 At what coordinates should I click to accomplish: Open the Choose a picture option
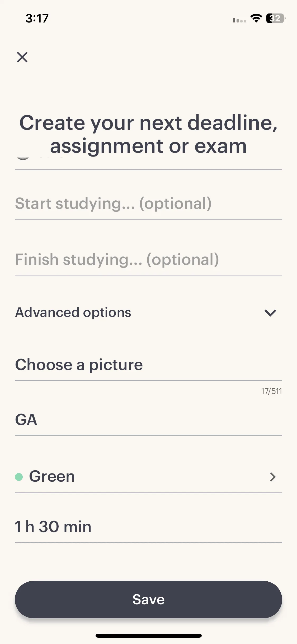pos(148,365)
